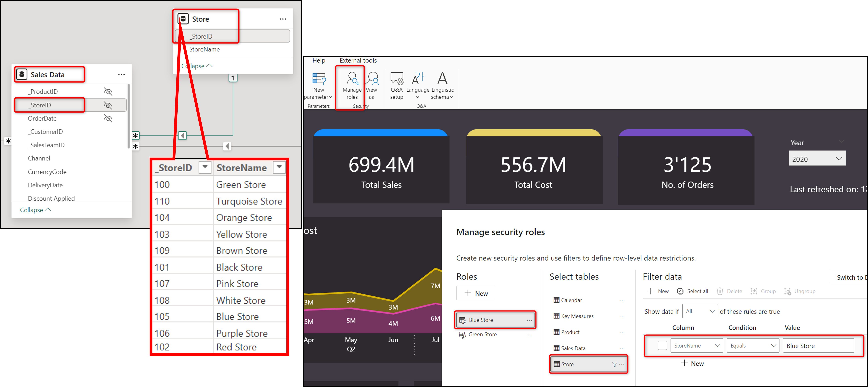Click Ungroup in Filter data toolbar

pyautogui.click(x=800, y=291)
